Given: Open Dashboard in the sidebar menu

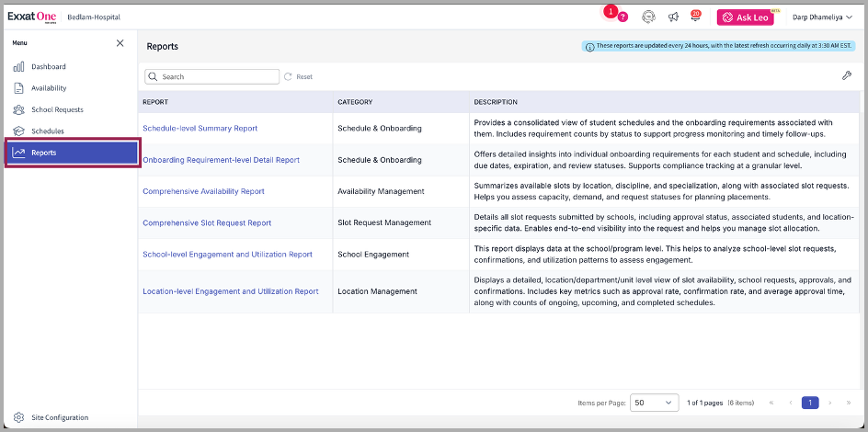Looking at the screenshot, I should 48,67.
